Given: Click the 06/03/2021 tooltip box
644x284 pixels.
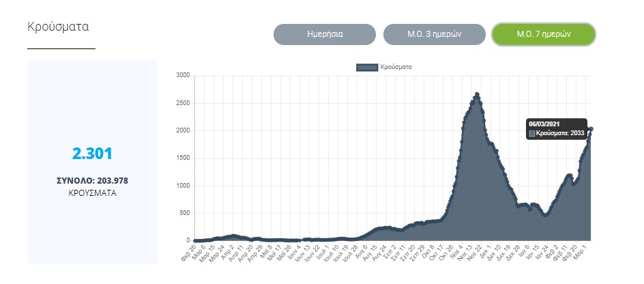Looking at the screenshot, I should click(556, 128).
